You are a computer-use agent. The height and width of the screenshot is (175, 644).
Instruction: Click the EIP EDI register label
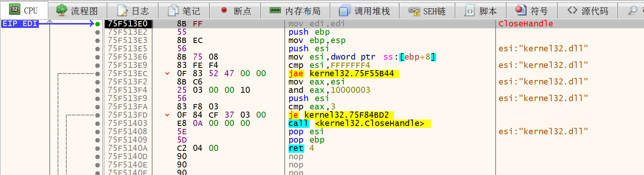click(20, 24)
